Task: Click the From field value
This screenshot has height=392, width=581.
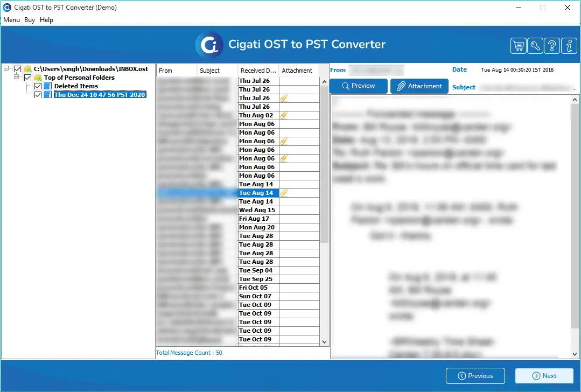Action: point(376,70)
